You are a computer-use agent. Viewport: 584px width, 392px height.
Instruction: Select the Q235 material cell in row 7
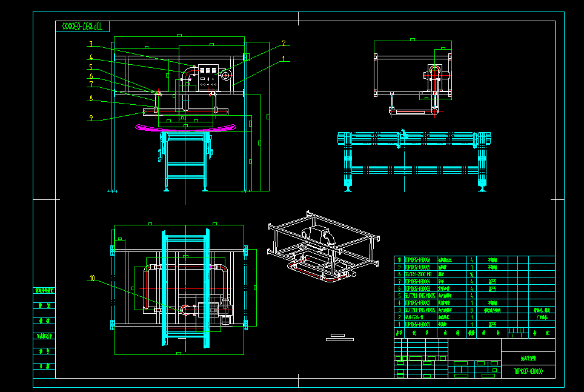point(493,281)
